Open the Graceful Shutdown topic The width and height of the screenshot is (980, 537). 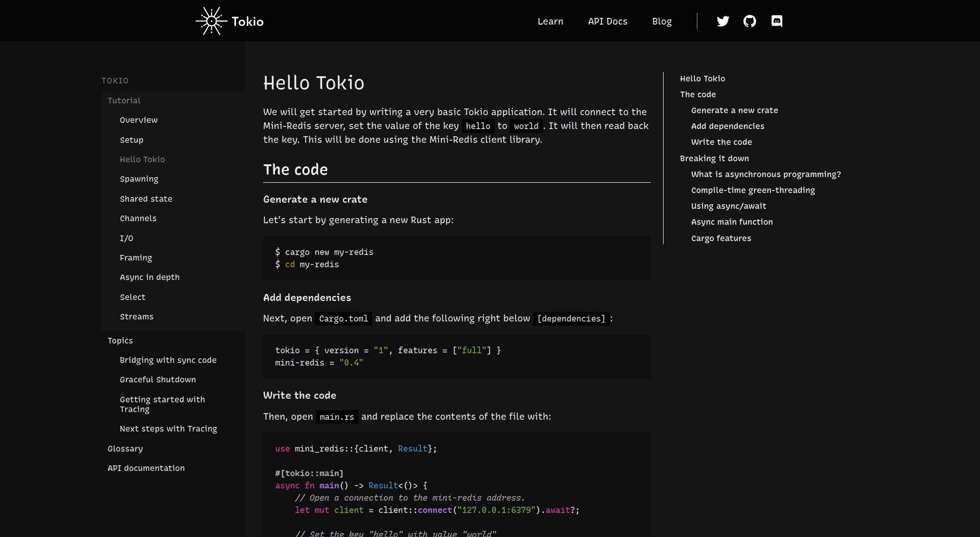[158, 379]
